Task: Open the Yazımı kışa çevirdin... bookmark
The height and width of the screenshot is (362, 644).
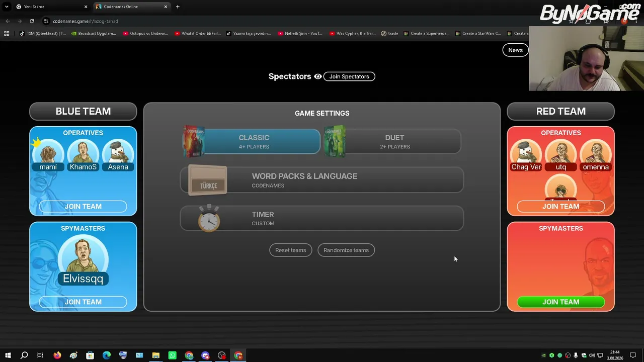Action: tap(249, 34)
